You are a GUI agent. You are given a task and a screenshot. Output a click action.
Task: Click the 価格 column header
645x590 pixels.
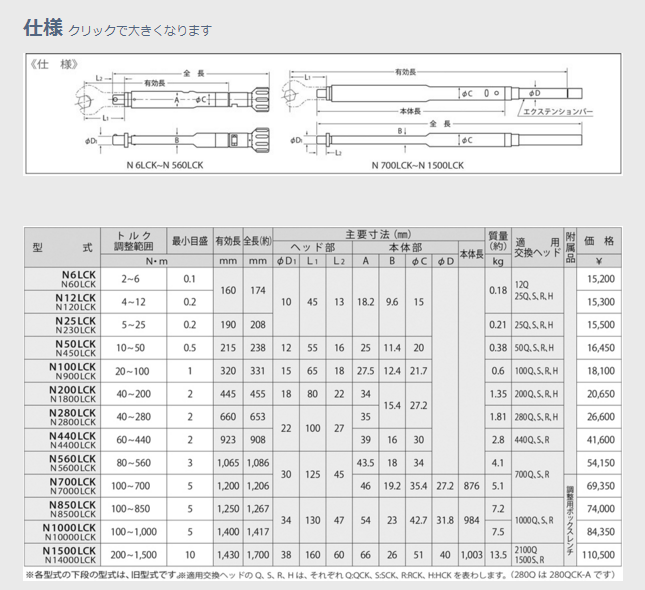coord(599,241)
